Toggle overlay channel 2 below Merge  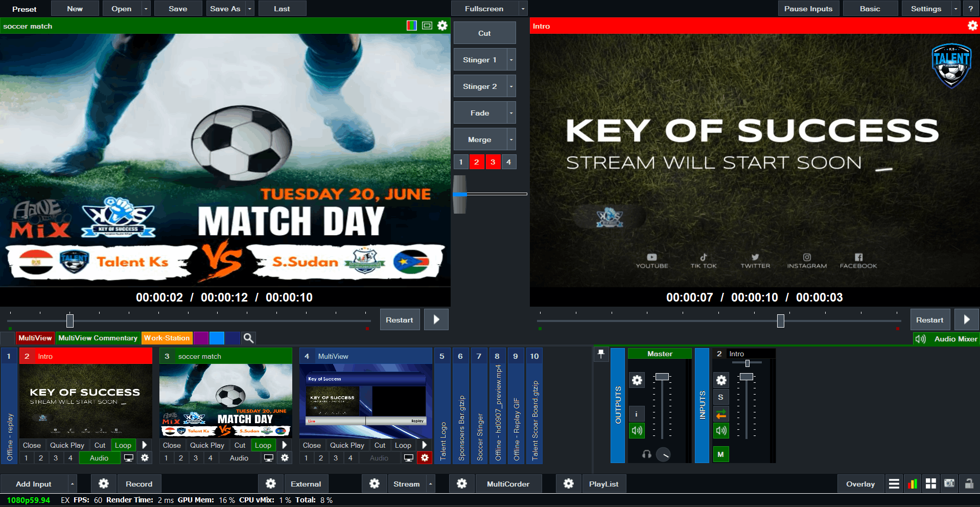click(x=477, y=162)
